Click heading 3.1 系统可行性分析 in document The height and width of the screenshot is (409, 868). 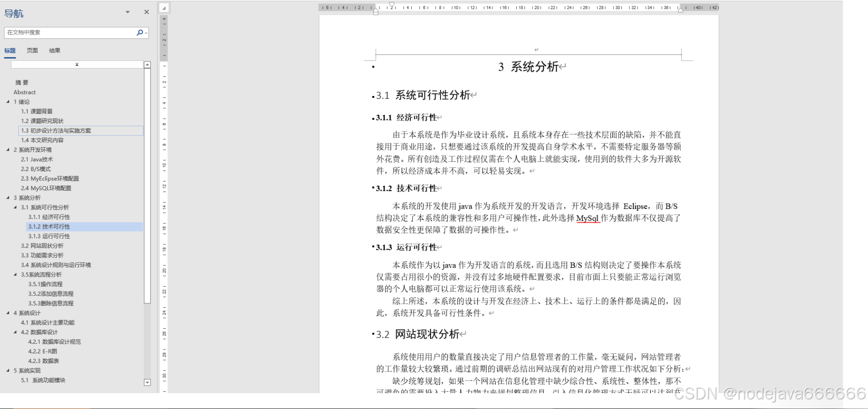coord(423,95)
